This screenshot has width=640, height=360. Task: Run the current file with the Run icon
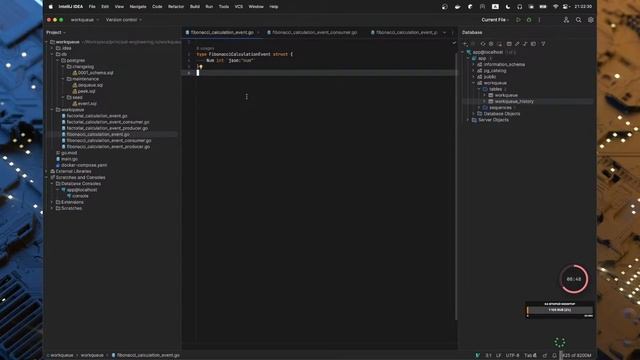coord(518,20)
